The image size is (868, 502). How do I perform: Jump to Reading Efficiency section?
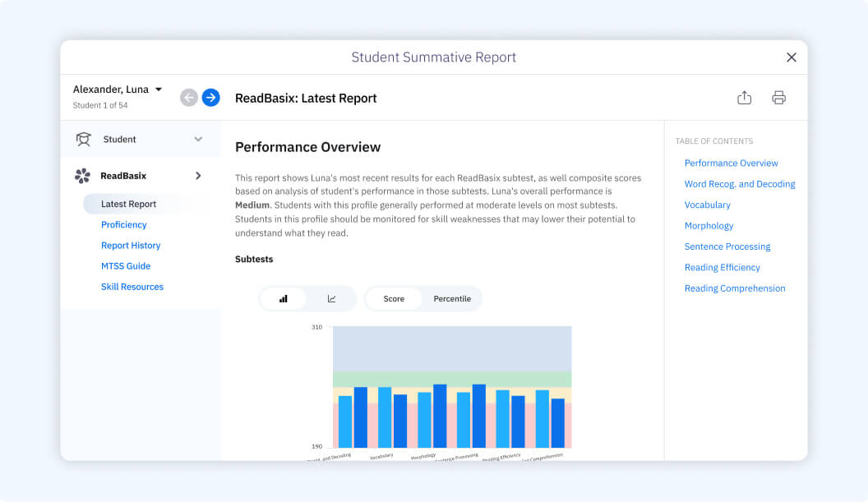pyautogui.click(x=723, y=267)
